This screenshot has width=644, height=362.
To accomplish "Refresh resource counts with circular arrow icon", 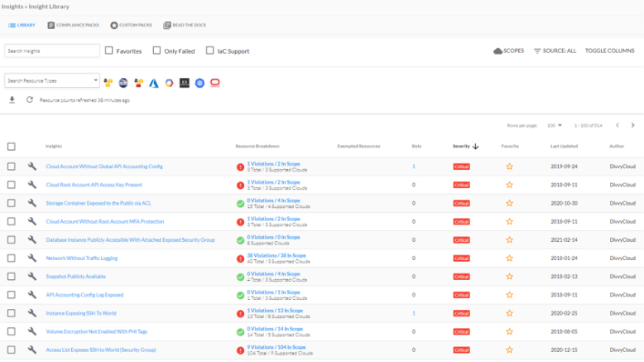I will [30, 100].
